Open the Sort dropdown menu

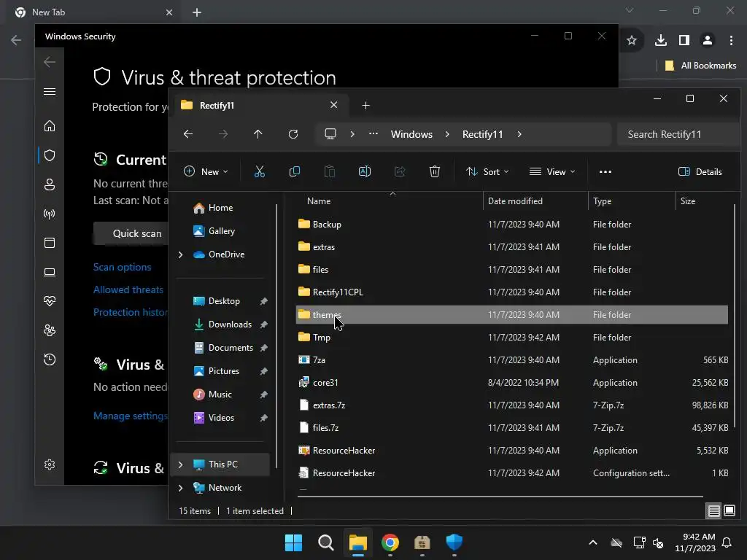coord(487,172)
